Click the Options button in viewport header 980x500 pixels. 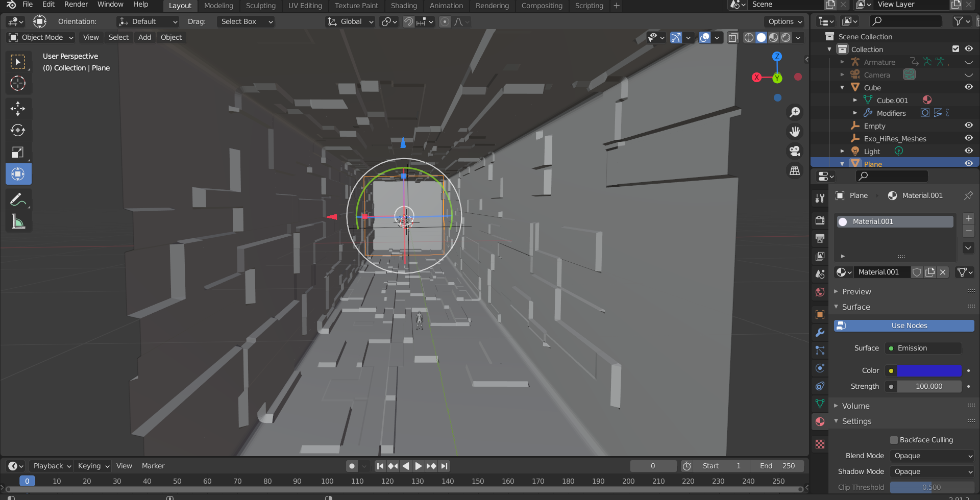(x=785, y=21)
